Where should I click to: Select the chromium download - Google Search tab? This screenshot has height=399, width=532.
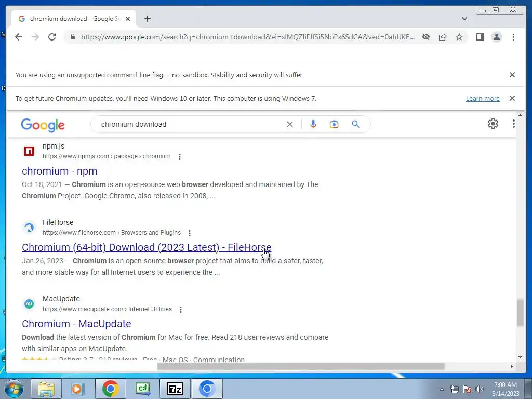74,19
